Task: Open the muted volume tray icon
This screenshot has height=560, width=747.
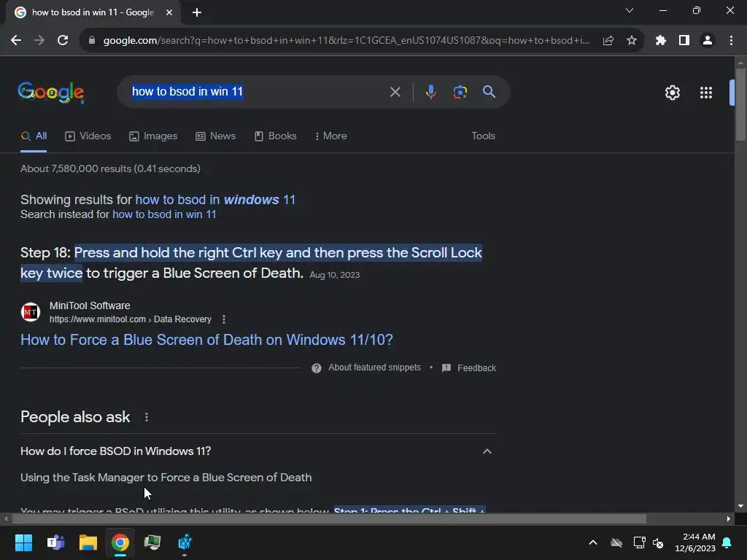Action: [x=659, y=542]
